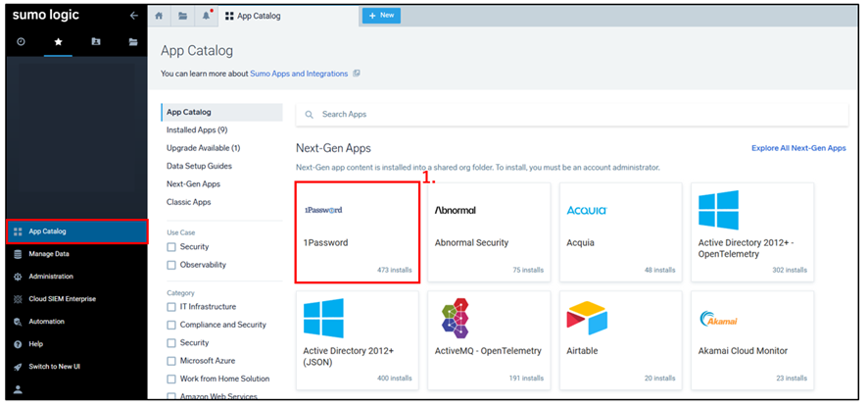Click the + New button
Image resolution: width=868 pixels, height=407 pixels.
(381, 16)
